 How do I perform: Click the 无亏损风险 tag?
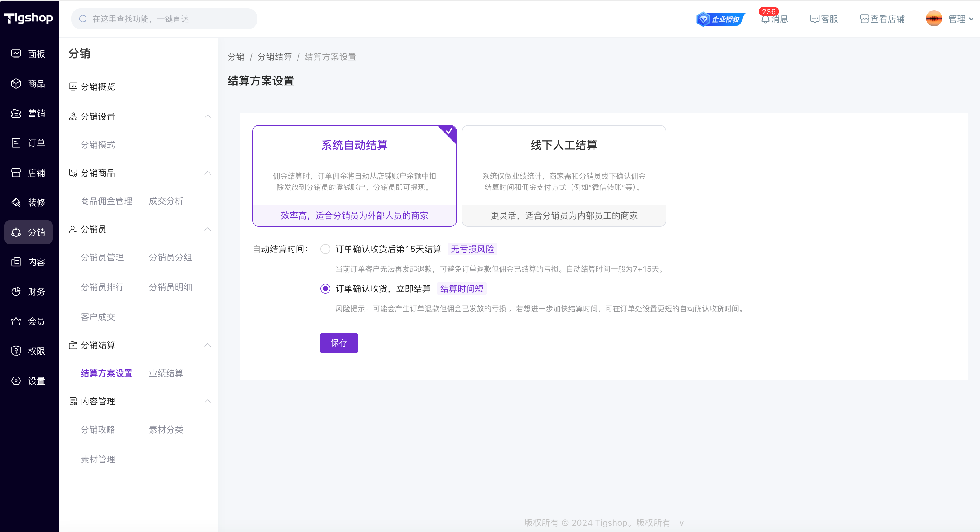(x=473, y=249)
